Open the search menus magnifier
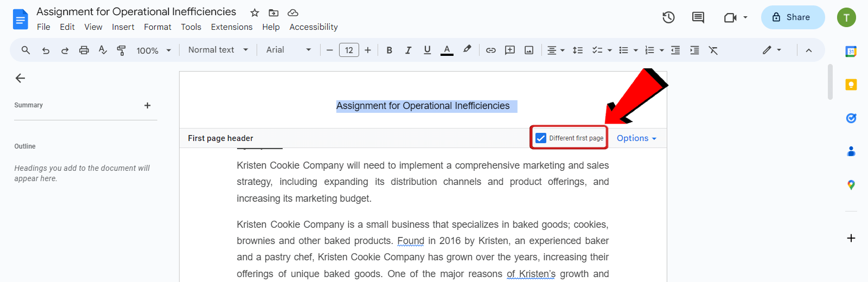The width and height of the screenshot is (868, 282). point(25,50)
